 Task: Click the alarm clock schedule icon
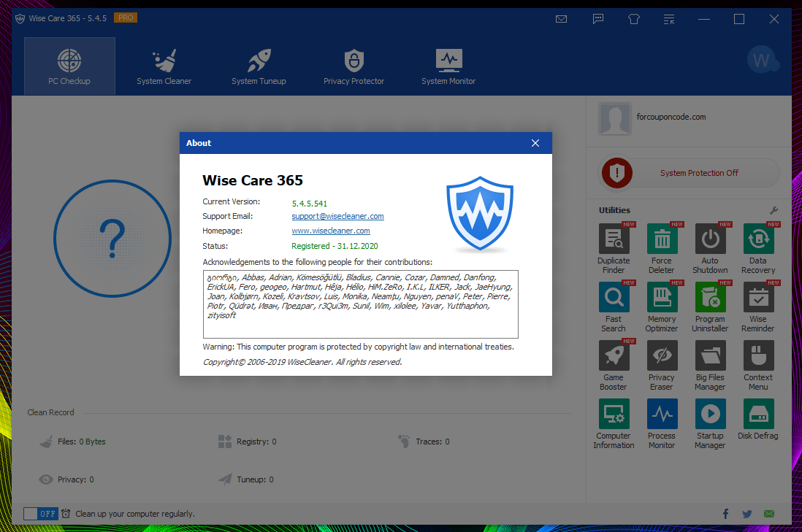(x=66, y=514)
